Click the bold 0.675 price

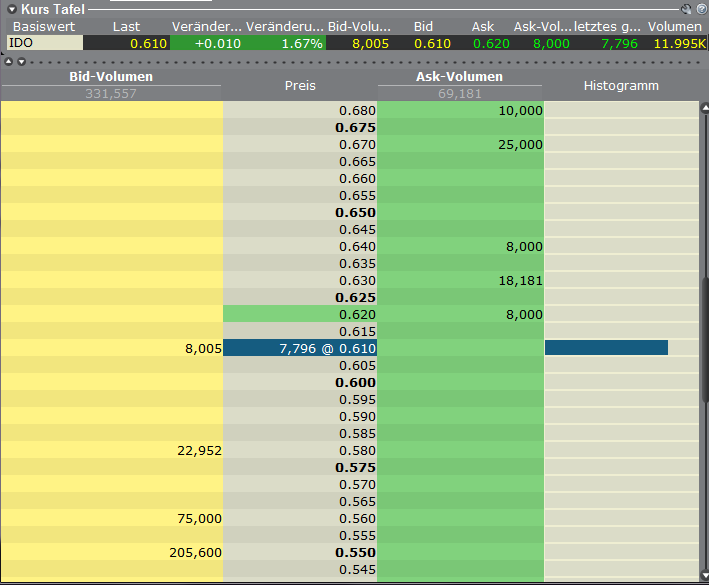coord(355,127)
